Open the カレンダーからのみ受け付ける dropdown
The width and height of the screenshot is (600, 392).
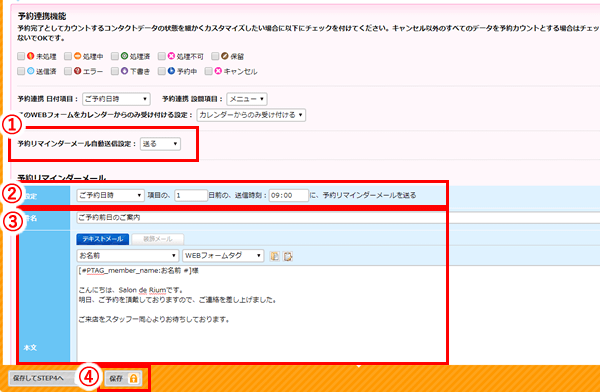251,115
